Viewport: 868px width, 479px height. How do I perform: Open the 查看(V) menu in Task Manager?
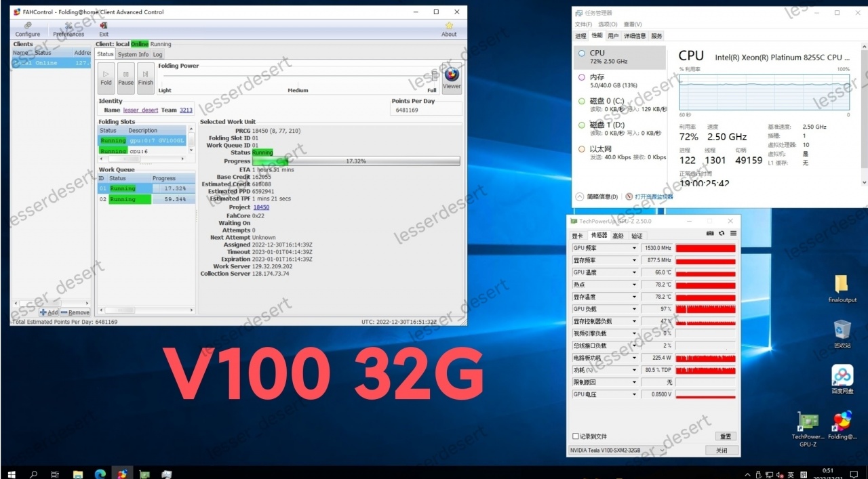pos(633,24)
